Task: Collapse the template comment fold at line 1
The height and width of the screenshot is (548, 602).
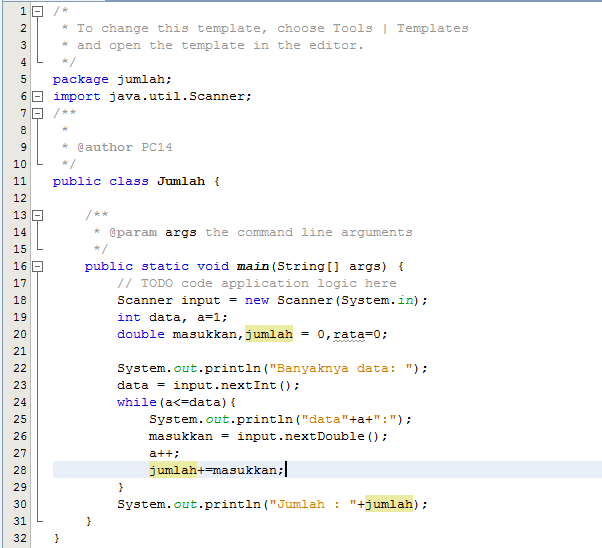Action: coord(37,12)
